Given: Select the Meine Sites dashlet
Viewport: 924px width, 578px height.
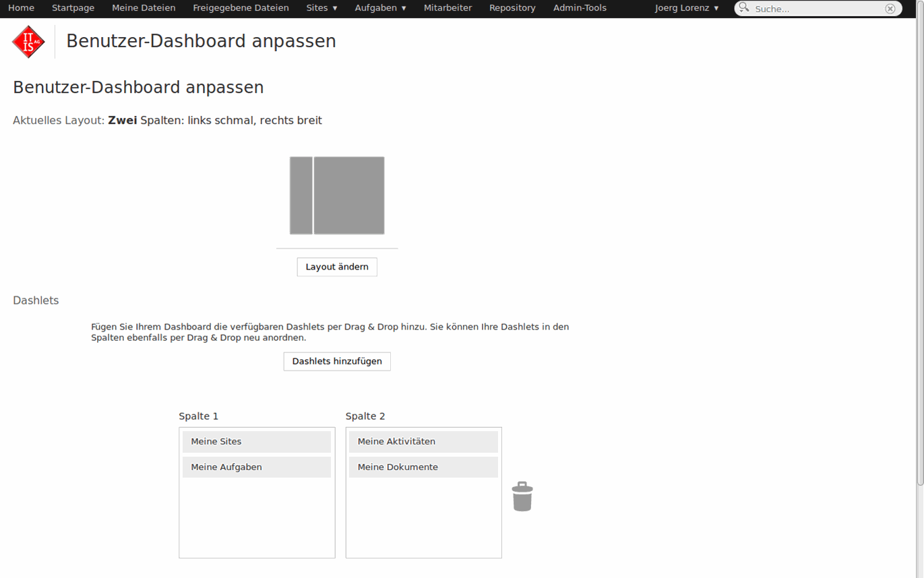Looking at the screenshot, I should pyautogui.click(x=257, y=442).
